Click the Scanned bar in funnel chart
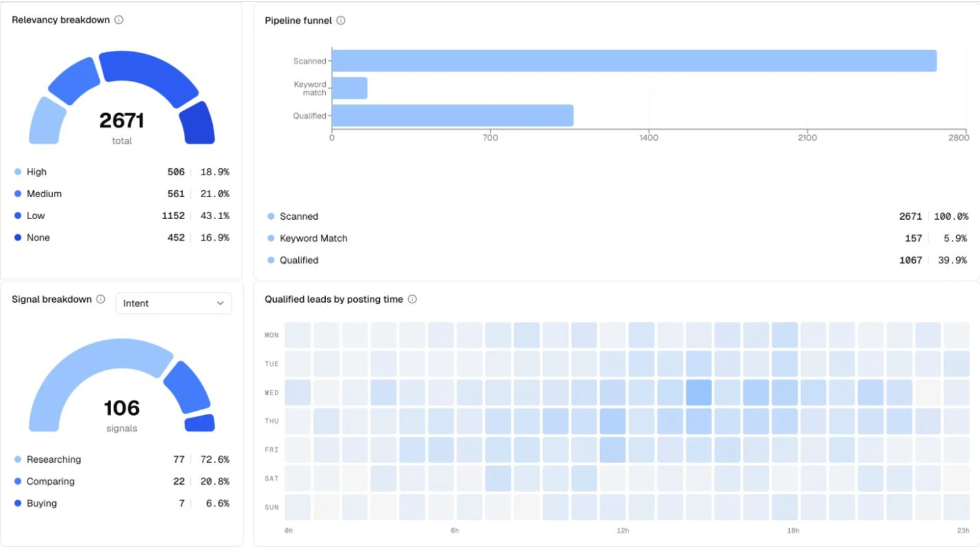 point(634,61)
